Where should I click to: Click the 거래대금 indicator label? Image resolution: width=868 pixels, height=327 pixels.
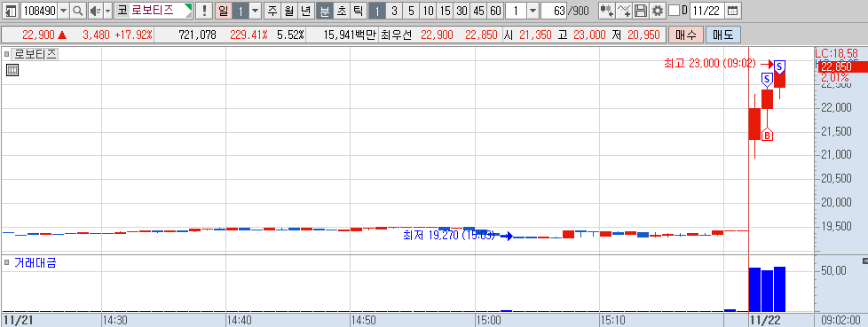(36, 263)
